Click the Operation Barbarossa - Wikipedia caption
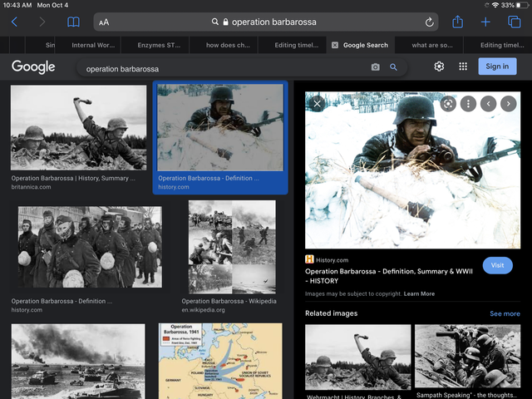The image size is (532, 399). 229,301
